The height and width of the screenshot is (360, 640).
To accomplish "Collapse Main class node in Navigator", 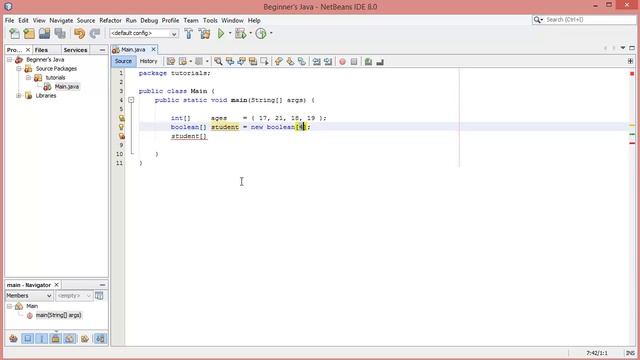I will click(9, 306).
